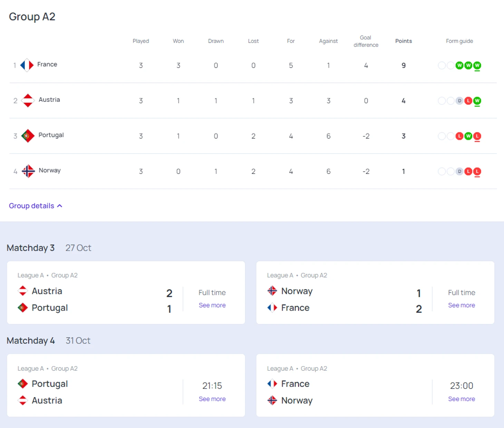Click Norway's last red L form badge
Screen dimensions: 504x428
[x=477, y=171]
